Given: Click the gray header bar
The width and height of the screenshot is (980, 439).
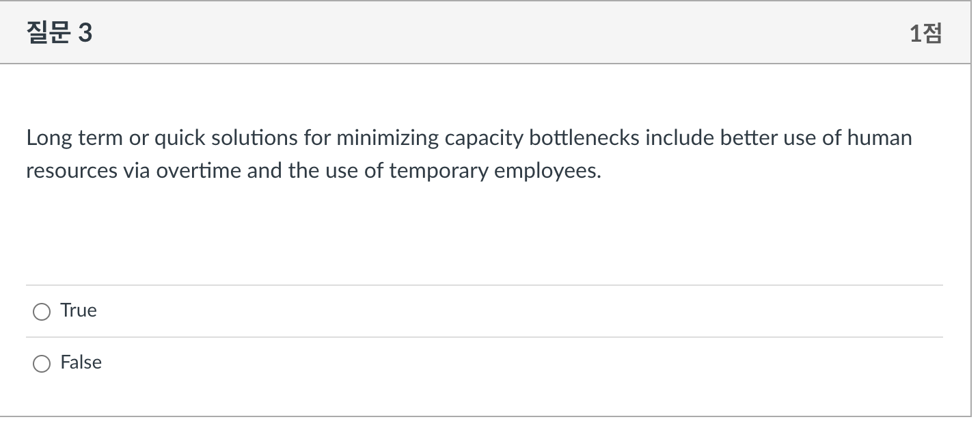Looking at the screenshot, I should point(478,31).
